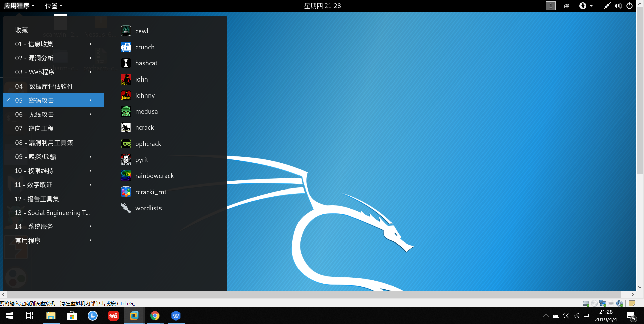Open johnny GUI icon

(126, 95)
